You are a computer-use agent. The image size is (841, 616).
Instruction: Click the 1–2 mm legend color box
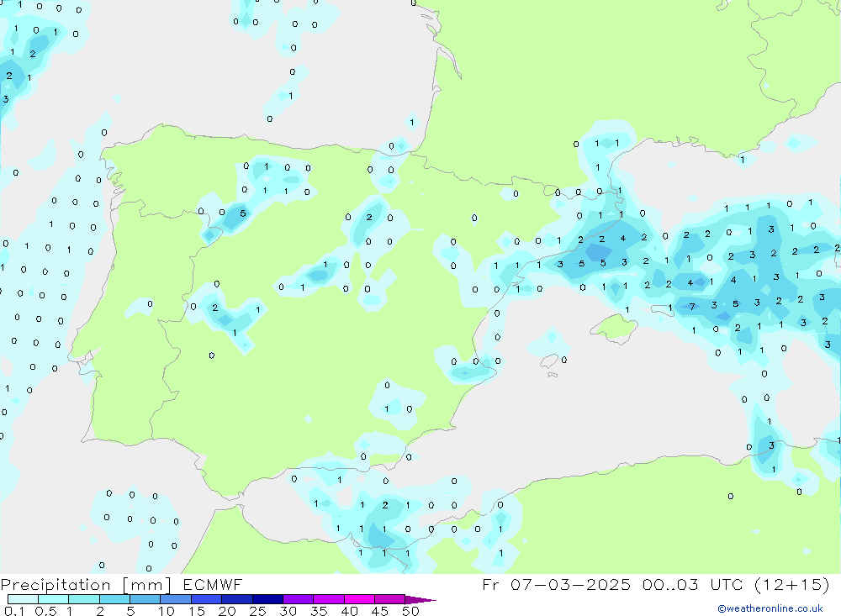[x=83, y=599]
